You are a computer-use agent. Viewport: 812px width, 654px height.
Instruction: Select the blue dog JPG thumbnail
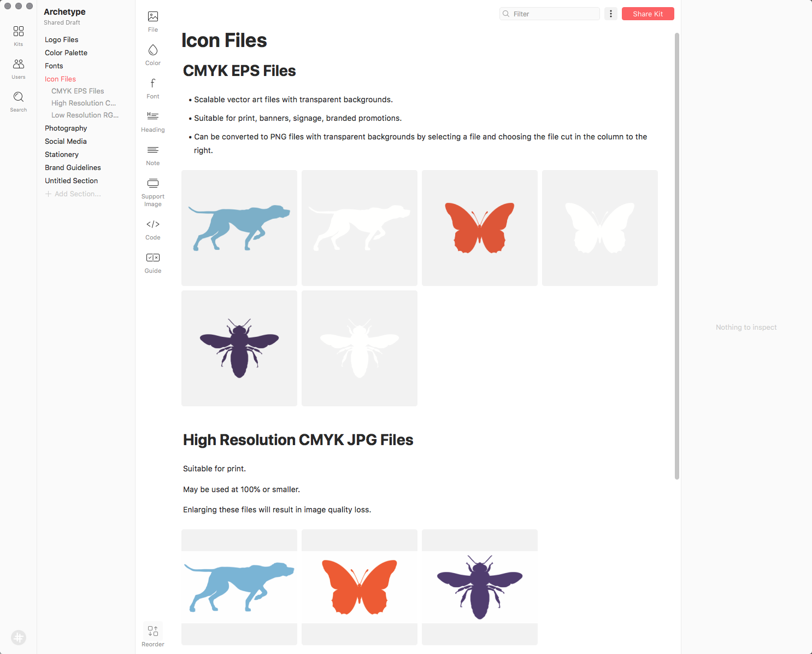coord(239,587)
